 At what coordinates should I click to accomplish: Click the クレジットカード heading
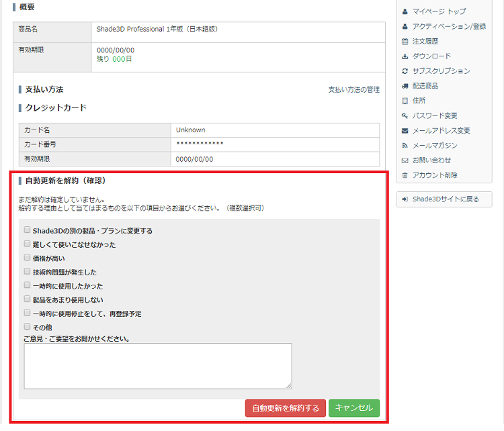[56, 108]
